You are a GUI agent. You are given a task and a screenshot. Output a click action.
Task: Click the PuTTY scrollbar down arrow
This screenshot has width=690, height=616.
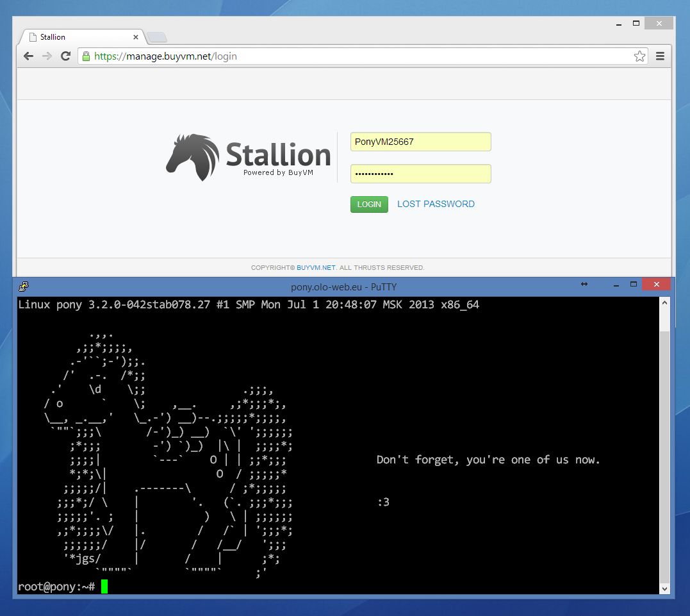tap(664, 588)
